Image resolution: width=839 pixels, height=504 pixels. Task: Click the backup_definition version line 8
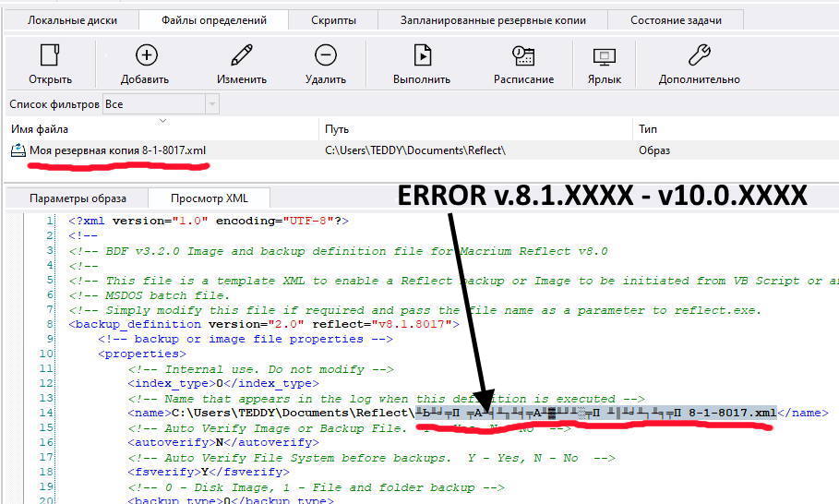263,324
